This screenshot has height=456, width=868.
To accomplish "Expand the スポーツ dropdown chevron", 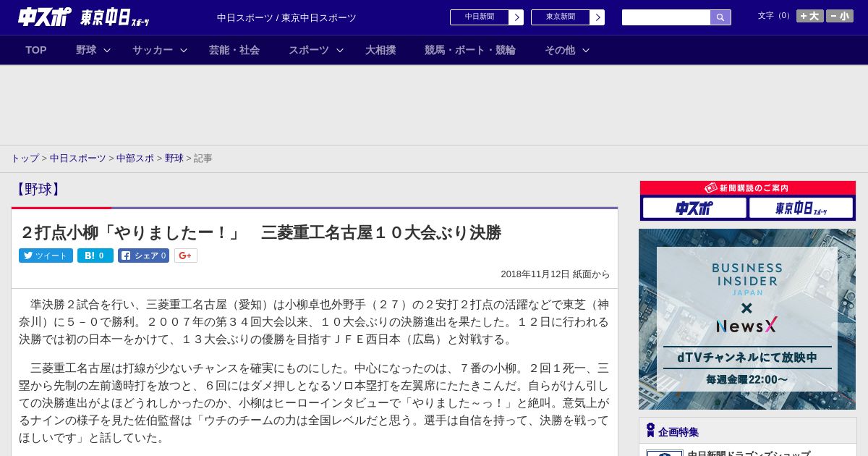I will 340,50.
